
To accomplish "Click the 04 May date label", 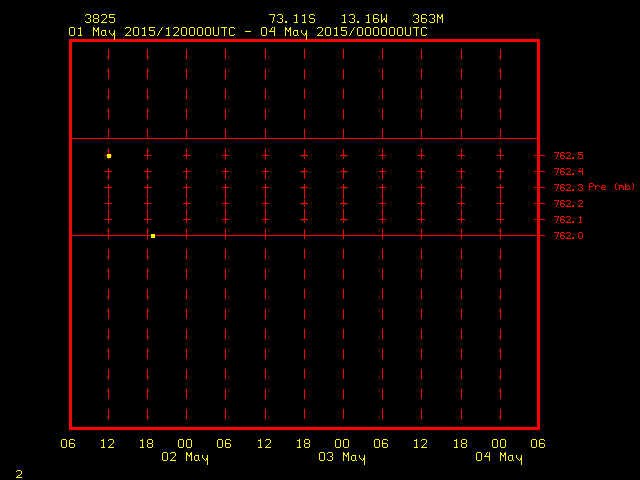I will point(499,457).
